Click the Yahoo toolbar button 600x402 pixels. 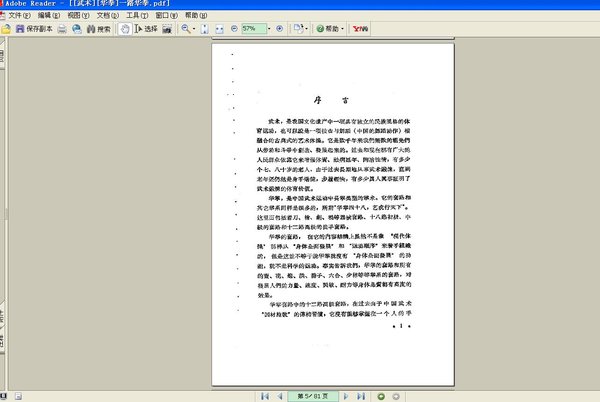click(360, 29)
